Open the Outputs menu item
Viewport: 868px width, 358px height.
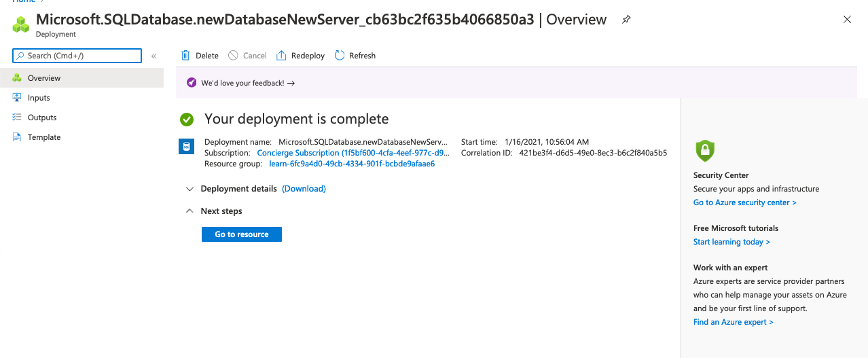(x=82, y=118)
